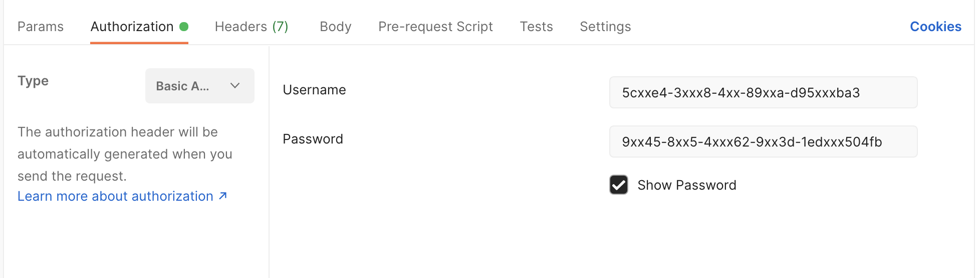This screenshot has width=980, height=278.
Task: Follow the Learn more about authorization link
Action: [x=115, y=196]
